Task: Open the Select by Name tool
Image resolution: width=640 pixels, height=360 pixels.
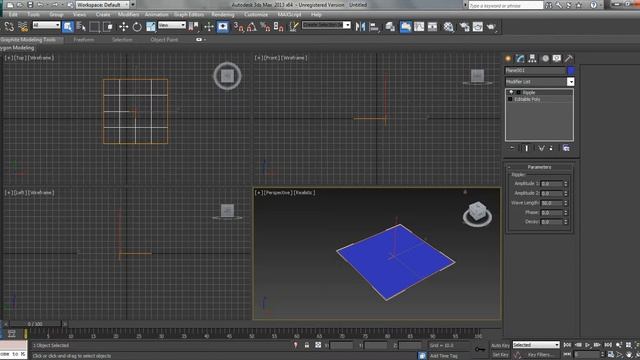Action: pyautogui.click(x=81, y=27)
